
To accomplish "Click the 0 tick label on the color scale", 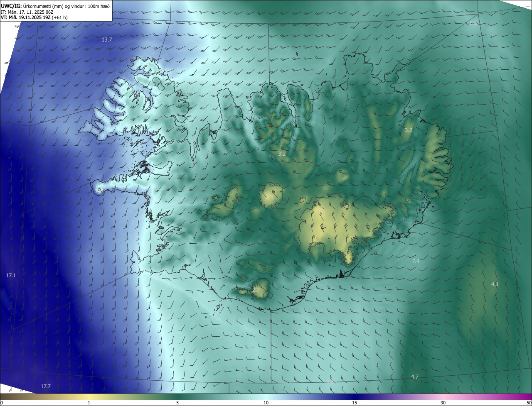I will (2, 403).
